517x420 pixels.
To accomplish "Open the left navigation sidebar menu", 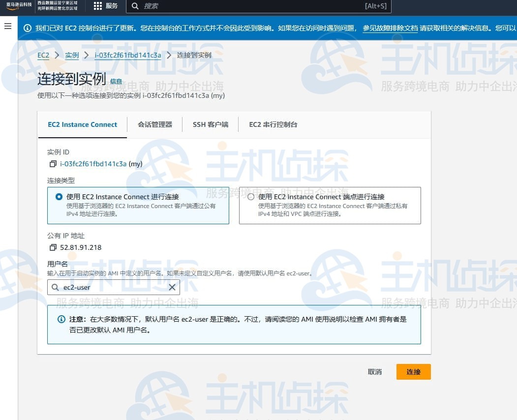I will point(8,27).
